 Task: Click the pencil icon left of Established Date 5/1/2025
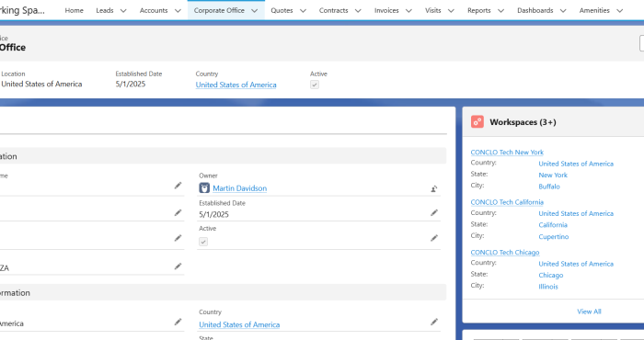point(178,212)
